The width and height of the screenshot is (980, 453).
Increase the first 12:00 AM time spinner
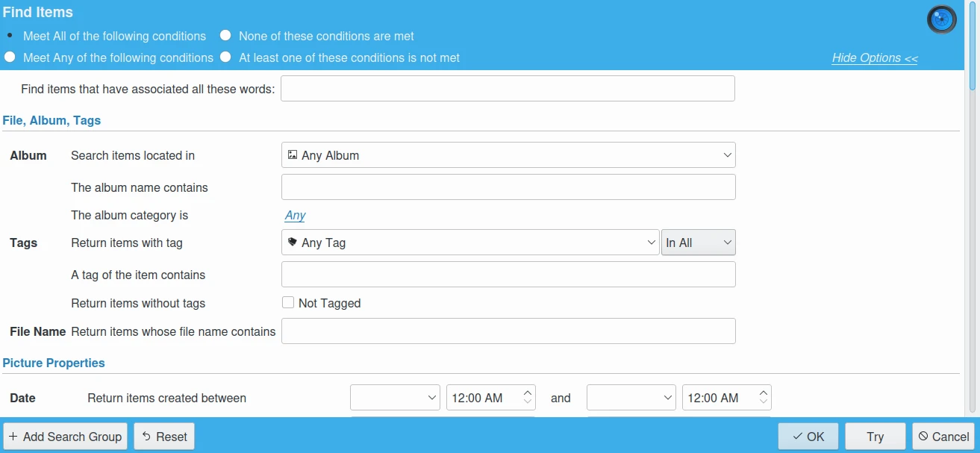pyautogui.click(x=528, y=393)
